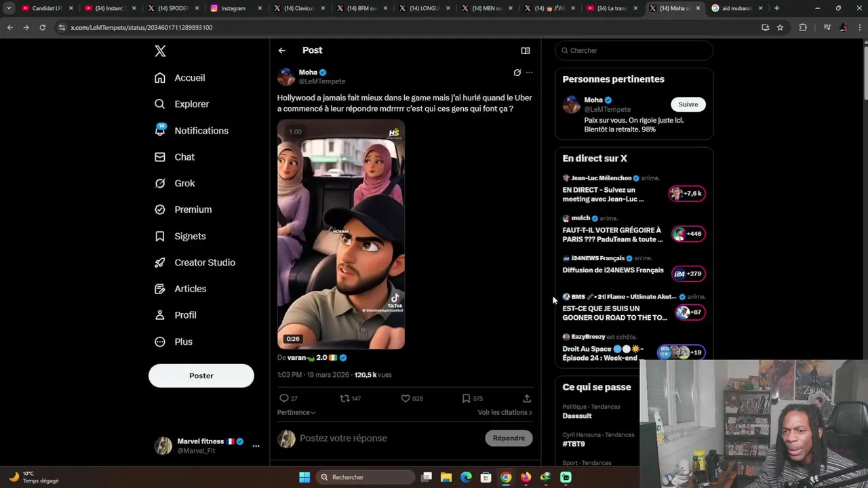Switch to the Instagram browser tab
This screenshot has height=488, width=868.
(236, 8)
